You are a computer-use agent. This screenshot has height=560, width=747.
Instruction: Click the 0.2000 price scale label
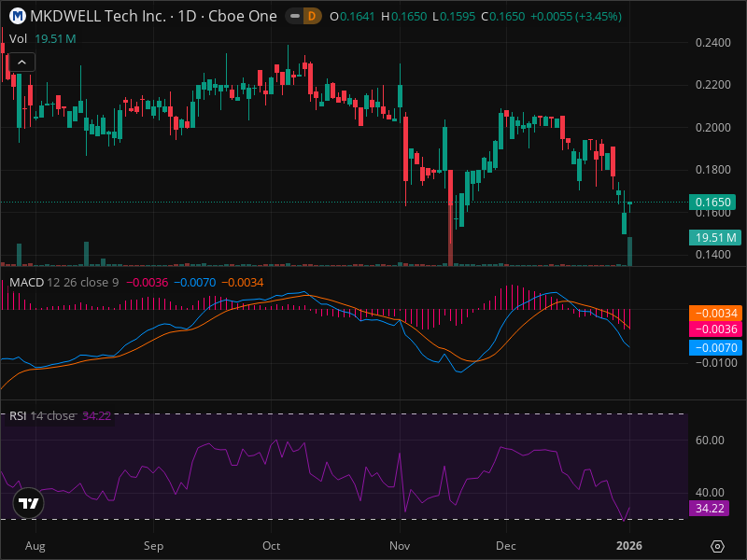coord(712,127)
